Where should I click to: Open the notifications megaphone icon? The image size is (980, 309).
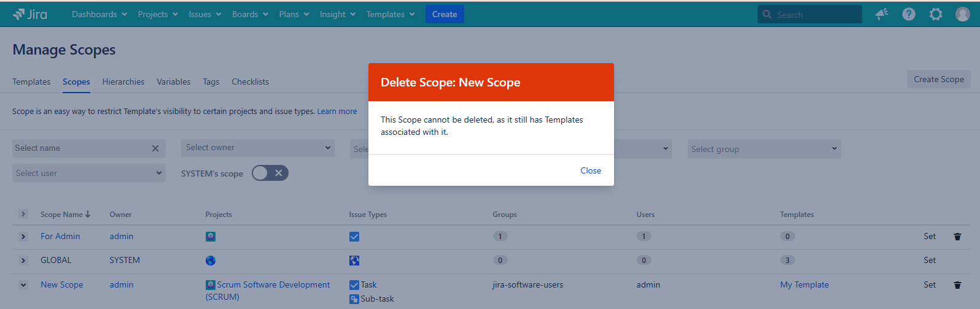click(882, 14)
